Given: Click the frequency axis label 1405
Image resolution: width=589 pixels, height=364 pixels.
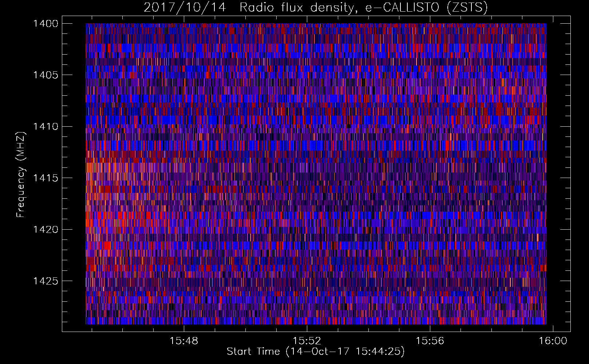Looking at the screenshot, I should click(x=46, y=75).
